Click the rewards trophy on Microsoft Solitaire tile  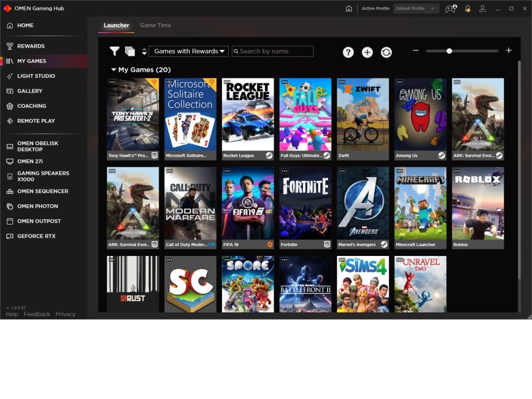(x=212, y=83)
